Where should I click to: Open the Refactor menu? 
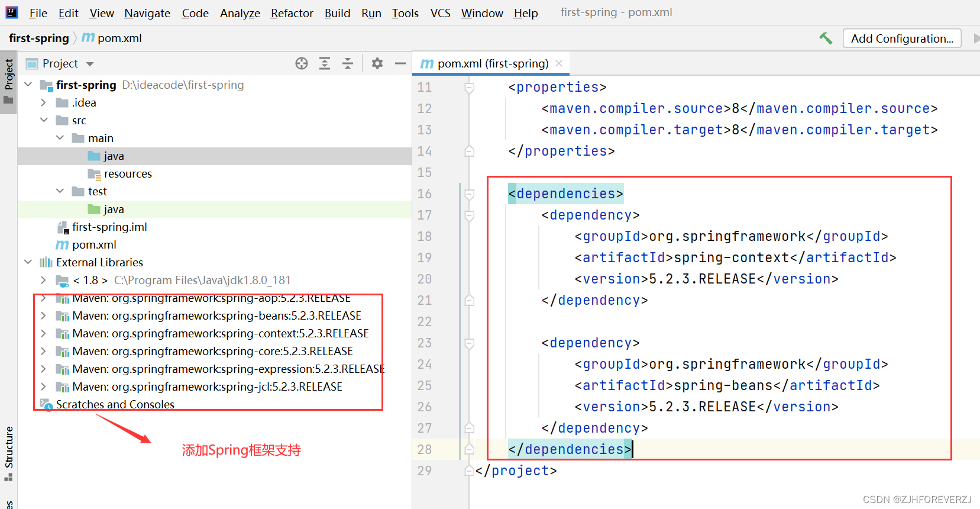tap(292, 13)
